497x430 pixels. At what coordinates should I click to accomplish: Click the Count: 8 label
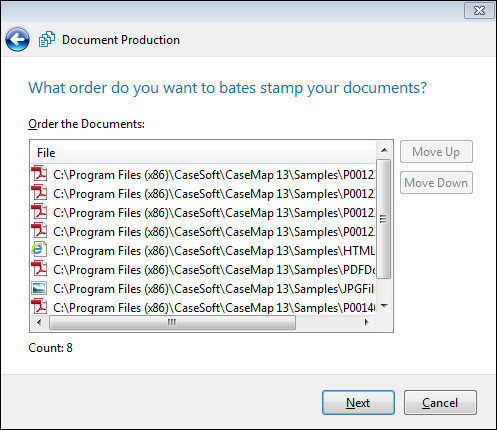[x=50, y=348]
